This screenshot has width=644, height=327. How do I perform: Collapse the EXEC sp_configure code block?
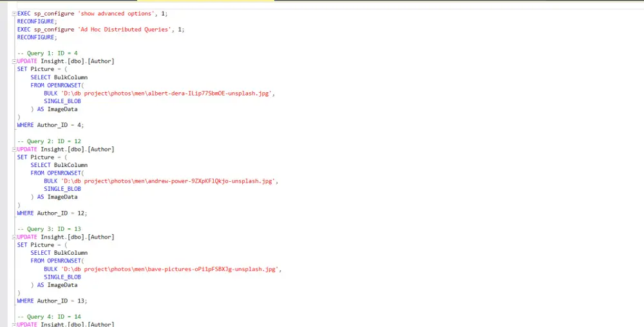[14, 14]
